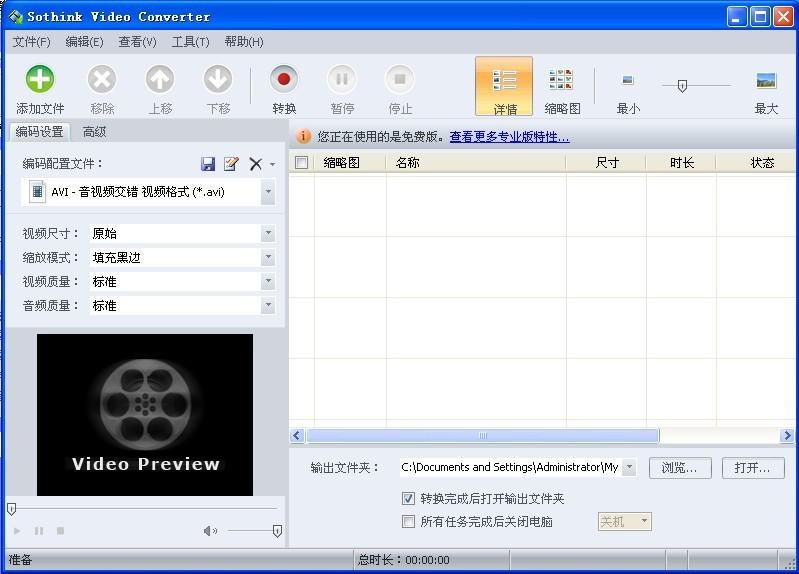Click the right scroll arrow of file list
Viewport: 799px width, 574px height.
(x=787, y=435)
